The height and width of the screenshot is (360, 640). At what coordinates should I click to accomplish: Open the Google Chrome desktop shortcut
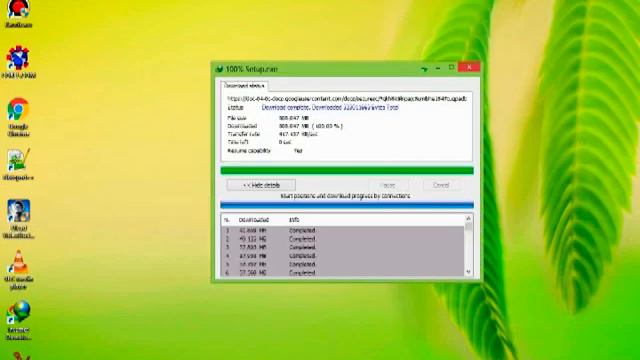18,117
